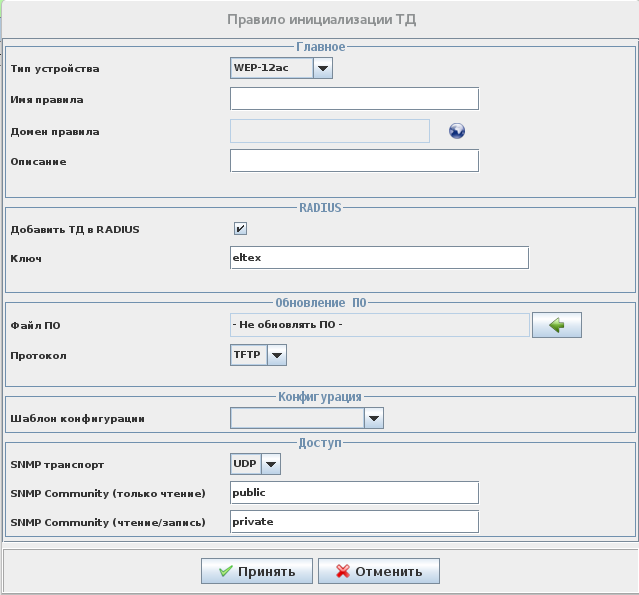Click the Правило инициализации ТД dialog title
This screenshot has width=639, height=595.
point(321,19)
